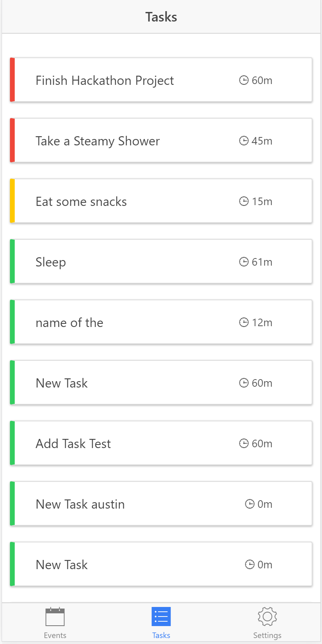The height and width of the screenshot is (644, 322).
Task: Click clock icon on Eat some snacks
Action: [x=244, y=201]
